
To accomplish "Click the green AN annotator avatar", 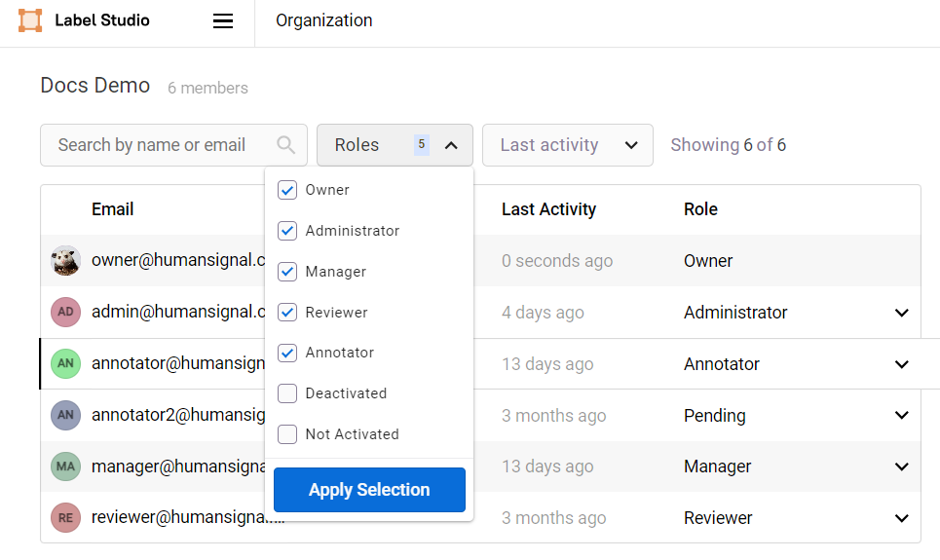I will [x=65, y=364].
